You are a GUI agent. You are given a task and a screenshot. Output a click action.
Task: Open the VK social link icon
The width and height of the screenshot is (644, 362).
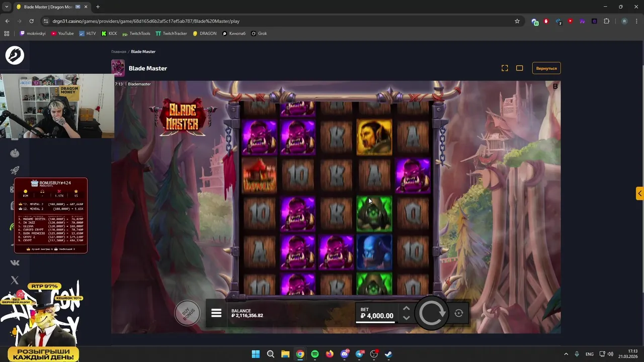pyautogui.click(x=15, y=262)
